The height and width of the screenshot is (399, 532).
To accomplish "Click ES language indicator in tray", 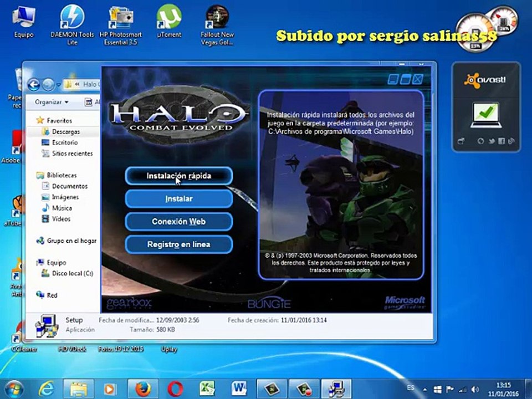I will 411,388.
